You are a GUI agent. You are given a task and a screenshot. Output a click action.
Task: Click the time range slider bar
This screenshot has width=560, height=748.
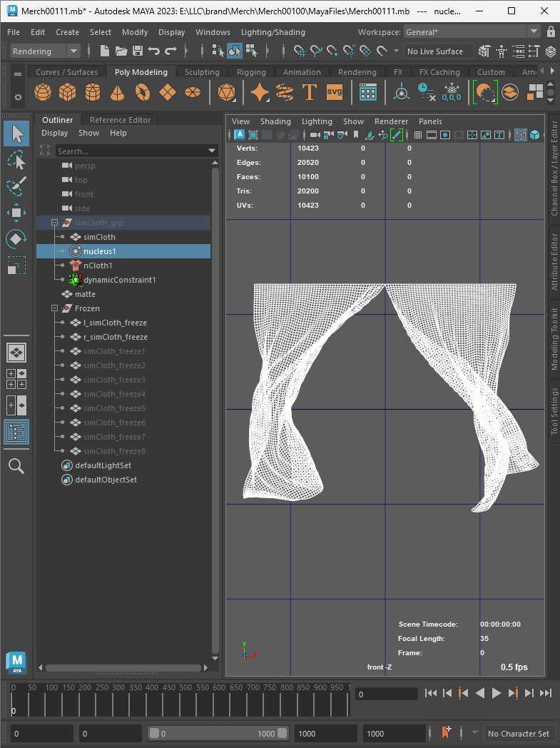coord(218,734)
